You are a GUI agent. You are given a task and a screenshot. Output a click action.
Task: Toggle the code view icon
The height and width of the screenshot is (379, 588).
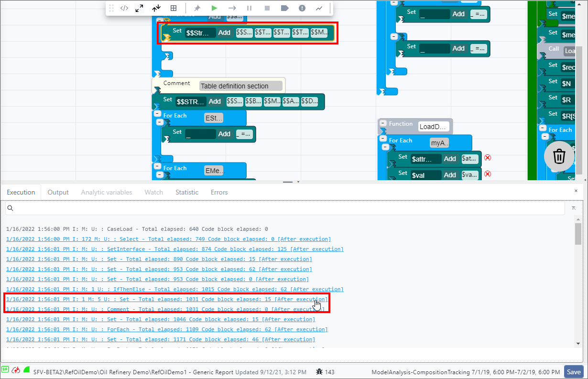coord(124,8)
